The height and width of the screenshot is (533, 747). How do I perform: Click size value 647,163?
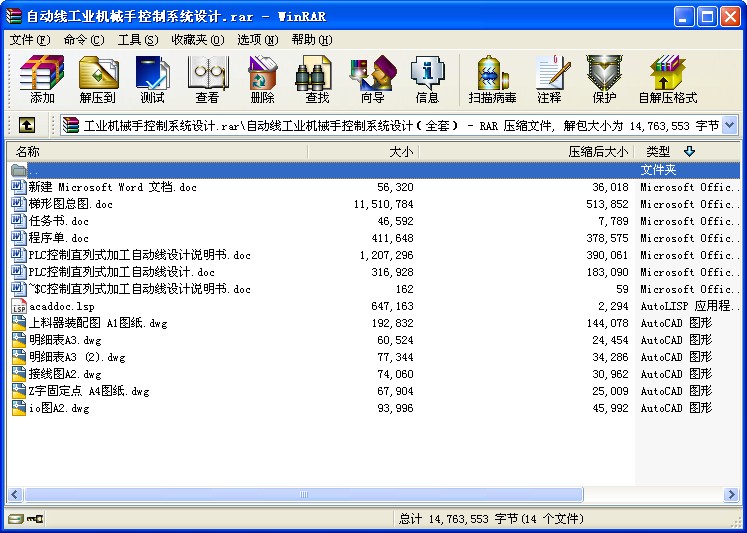click(x=392, y=306)
